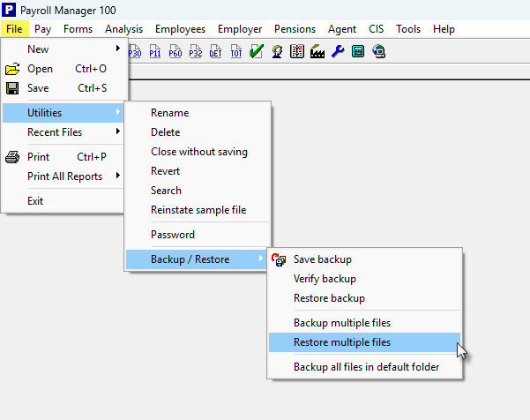This screenshot has height=420, width=530.
Task: Expand the Utilities submenu arrow
Action: tap(117, 111)
